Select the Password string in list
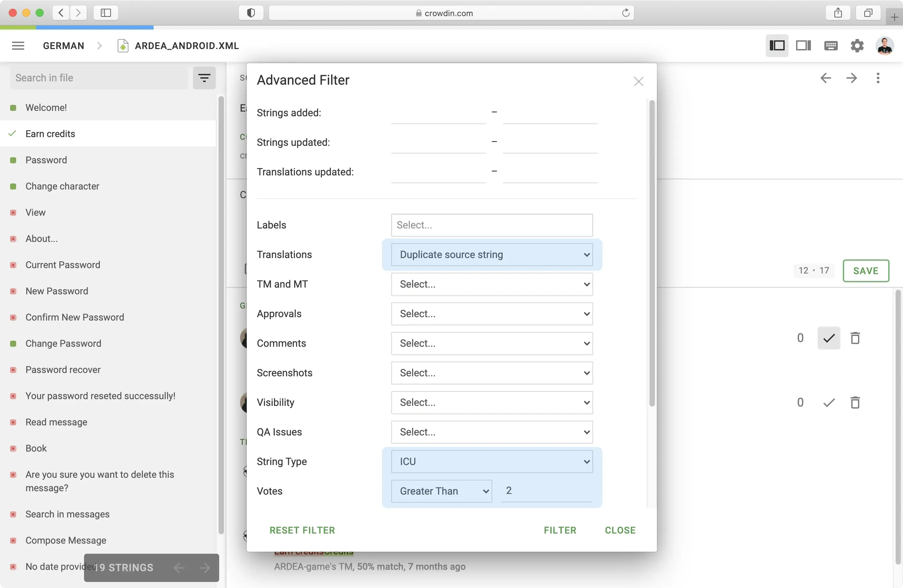903x588 pixels. point(46,160)
